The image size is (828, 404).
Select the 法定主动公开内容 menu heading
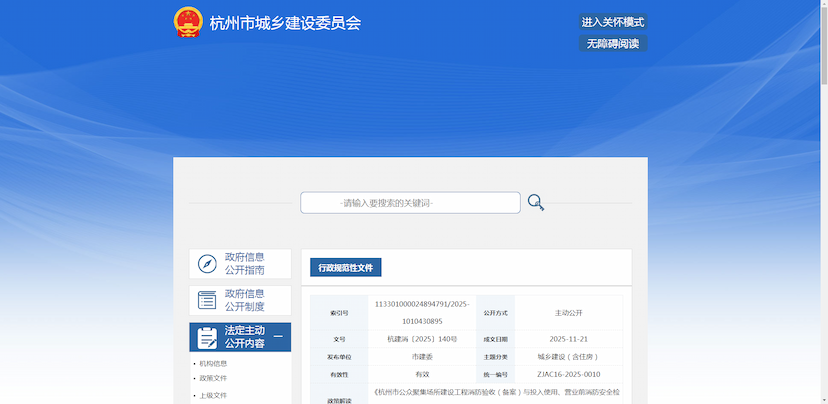(x=244, y=337)
